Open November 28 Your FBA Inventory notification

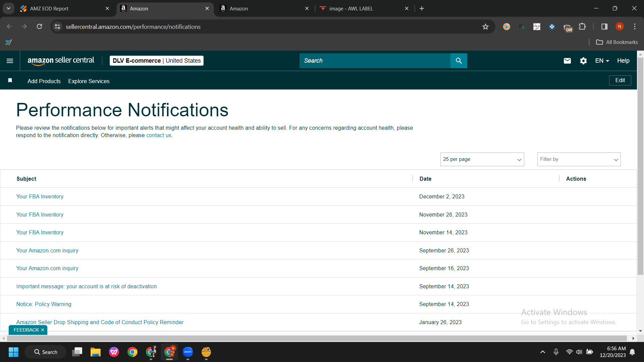pyautogui.click(x=40, y=215)
